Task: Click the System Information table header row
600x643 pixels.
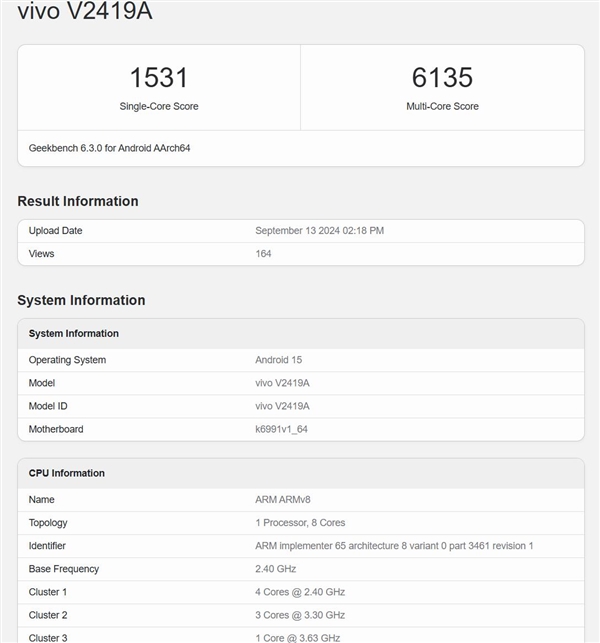Action: (301, 334)
